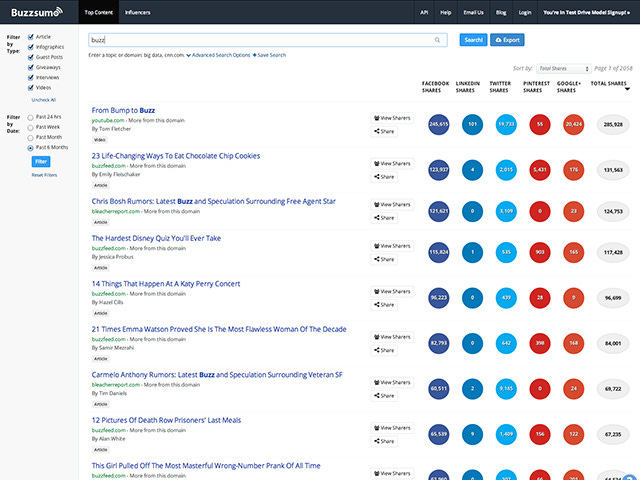Click Facebook shares bubble 123,937
This screenshot has height=480, width=640.
438,170
